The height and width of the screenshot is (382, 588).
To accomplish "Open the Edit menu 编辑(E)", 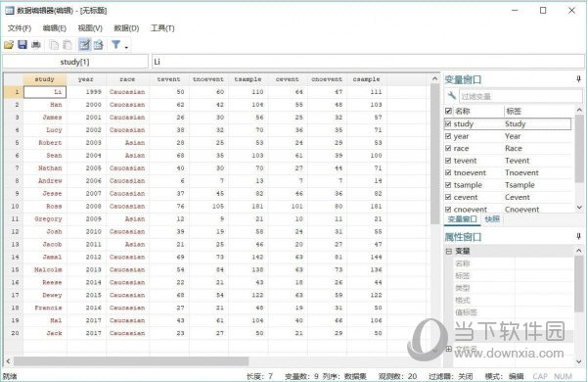I will click(55, 28).
